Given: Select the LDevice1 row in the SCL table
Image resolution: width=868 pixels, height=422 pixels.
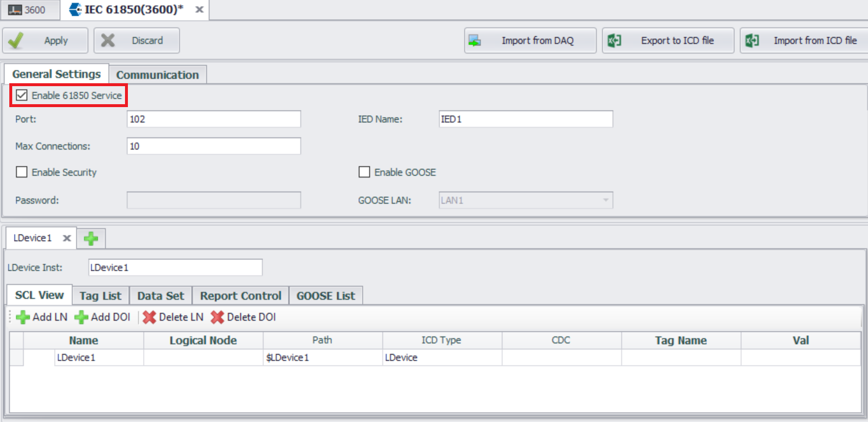Looking at the screenshot, I should click(76, 357).
